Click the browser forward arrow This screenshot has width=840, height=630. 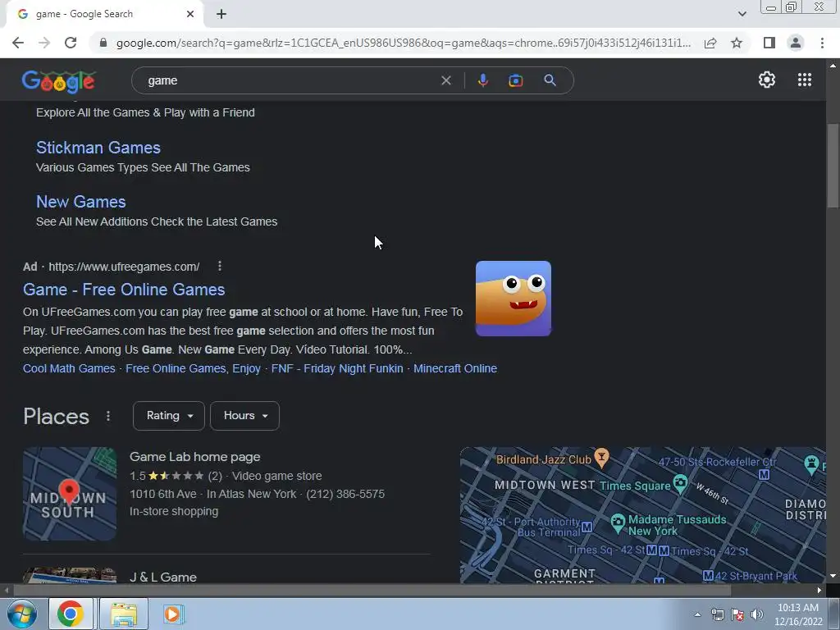[44, 43]
